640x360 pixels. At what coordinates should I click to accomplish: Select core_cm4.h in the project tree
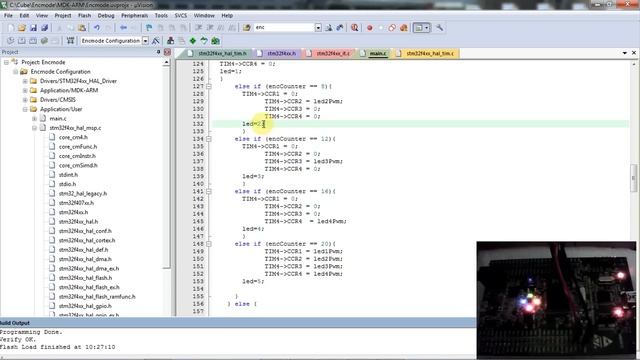coord(73,138)
